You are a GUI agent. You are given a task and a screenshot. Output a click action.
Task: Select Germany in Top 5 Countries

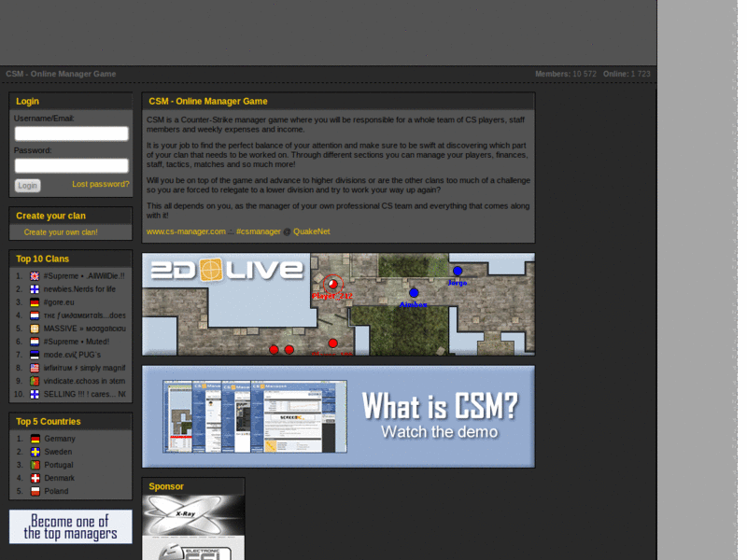point(60,439)
